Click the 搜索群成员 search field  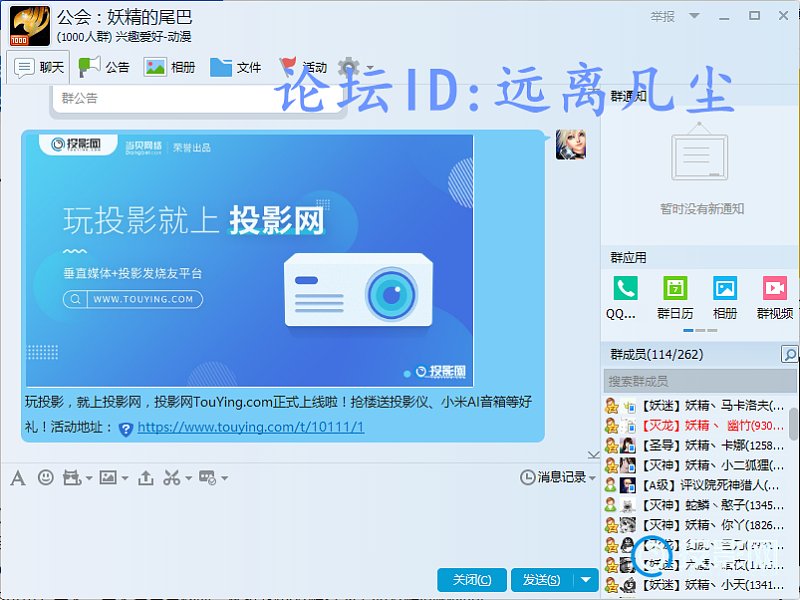click(x=695, y=381)
